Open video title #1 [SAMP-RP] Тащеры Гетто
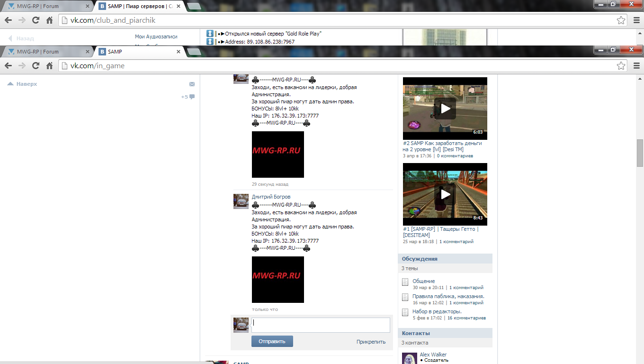The image size is (644, 364). [440, 232]
